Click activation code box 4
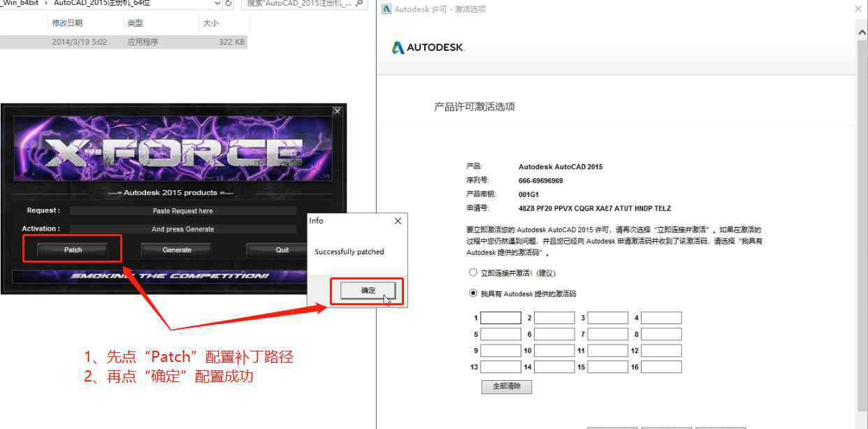 pyautogui.click(x=661, y=318)
